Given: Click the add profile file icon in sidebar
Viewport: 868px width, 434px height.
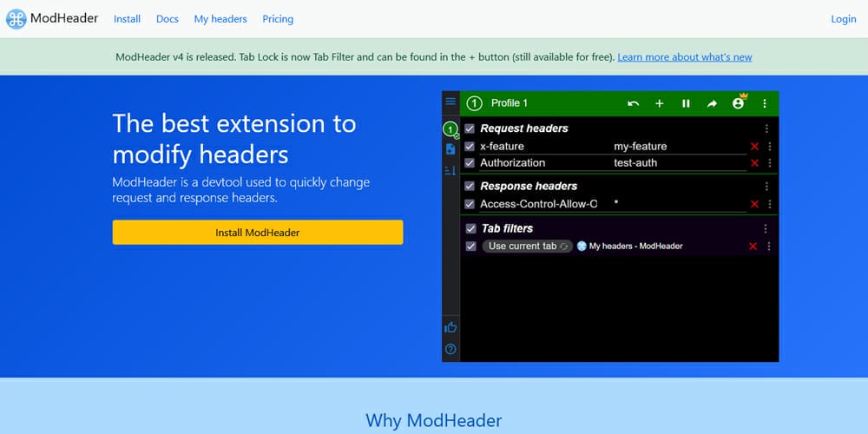Looking at the screenshot, I should point(450,149).
